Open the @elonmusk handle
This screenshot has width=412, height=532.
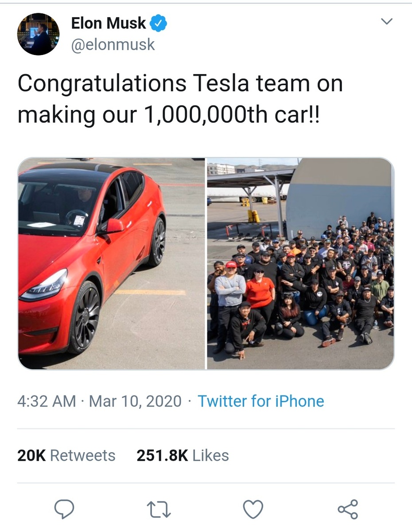(113, 44)
